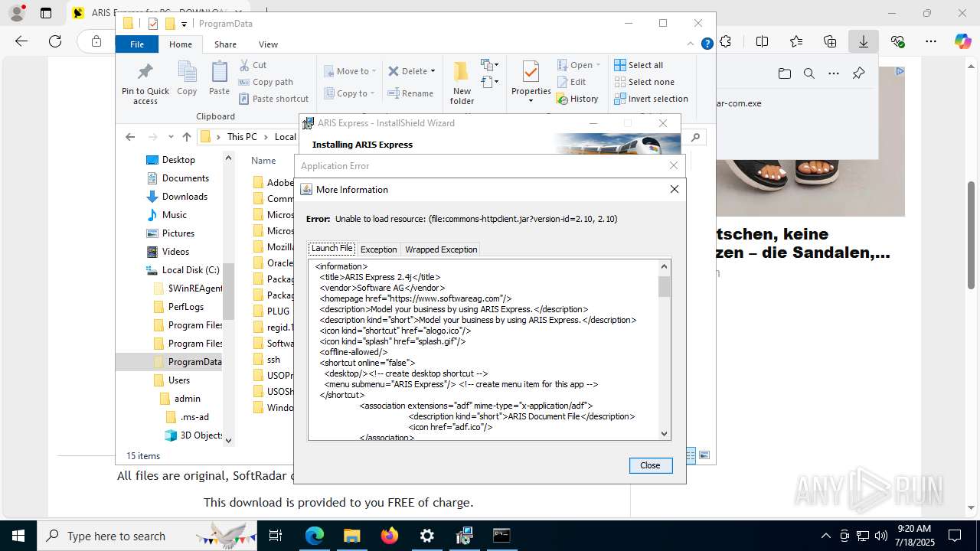Click This PC in the address bar

click(242, 137)
